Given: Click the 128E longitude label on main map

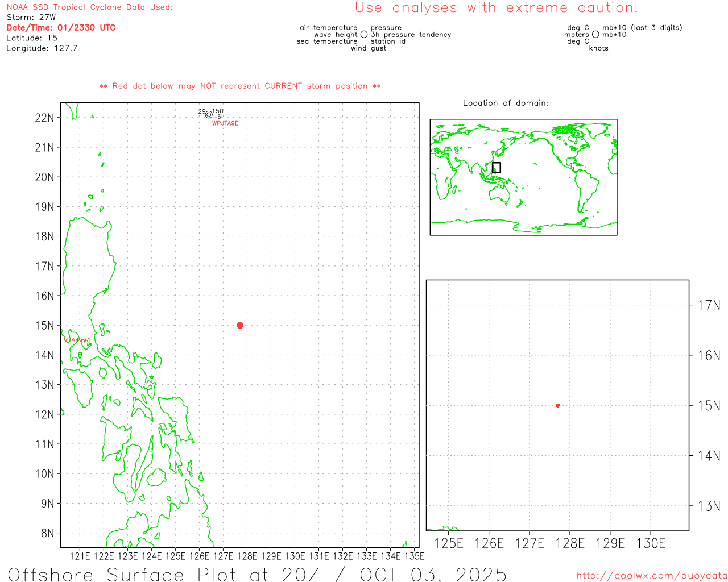Looking at the screenshot, I should [247, 556].
